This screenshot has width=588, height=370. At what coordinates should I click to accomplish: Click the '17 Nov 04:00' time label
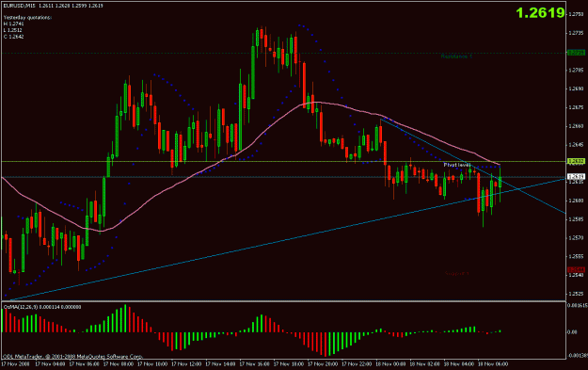[50, 363]
